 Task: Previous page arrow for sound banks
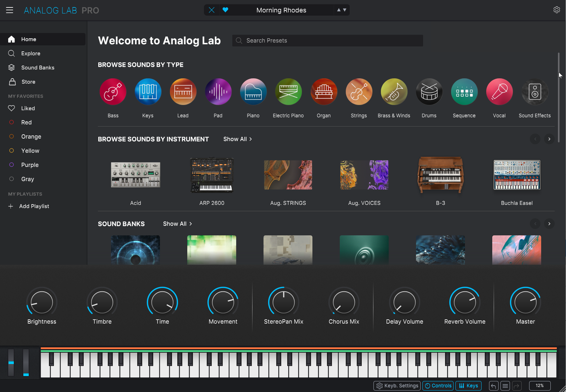click(535, 224)
